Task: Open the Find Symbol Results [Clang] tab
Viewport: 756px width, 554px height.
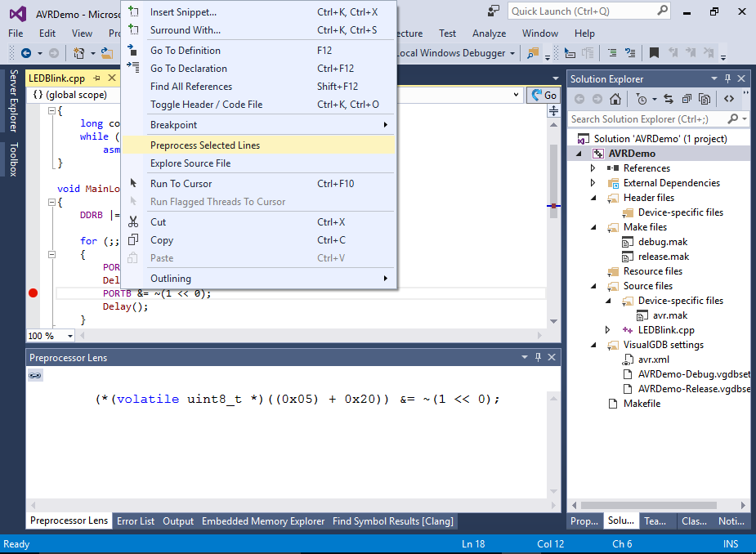Action: click(393, 520)
